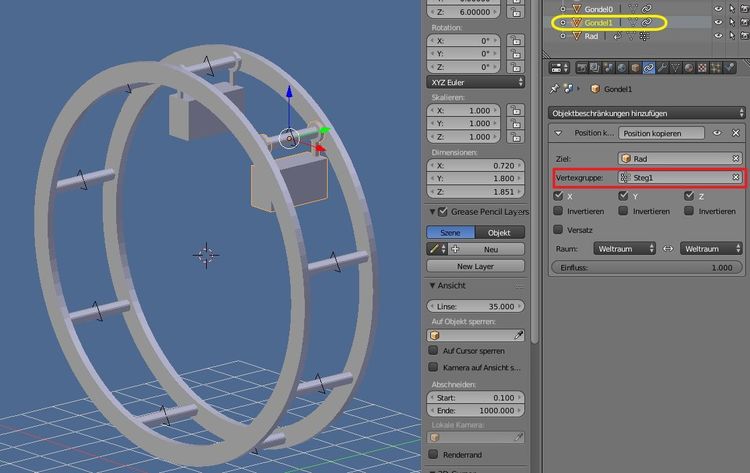
Task: Toggle selectability arrow for Rad
Action: [732, 36]
